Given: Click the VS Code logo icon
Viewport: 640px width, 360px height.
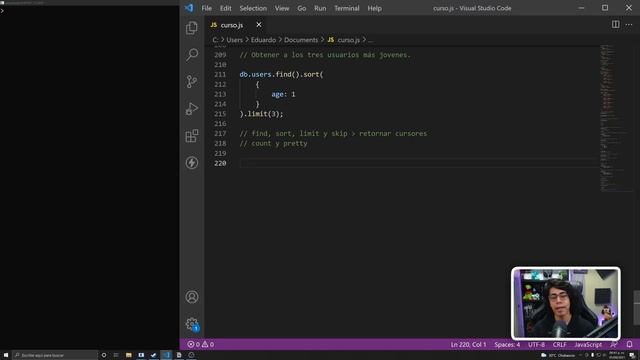Looking at the screenshot, I should click(189, 8).
